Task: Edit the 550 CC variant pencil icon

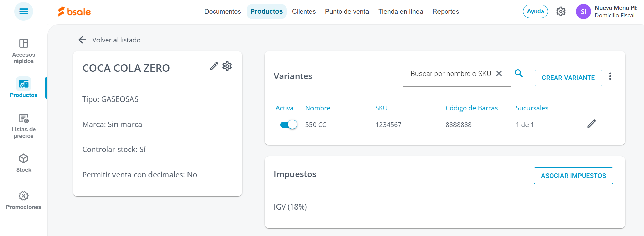Action: point(591,124)
